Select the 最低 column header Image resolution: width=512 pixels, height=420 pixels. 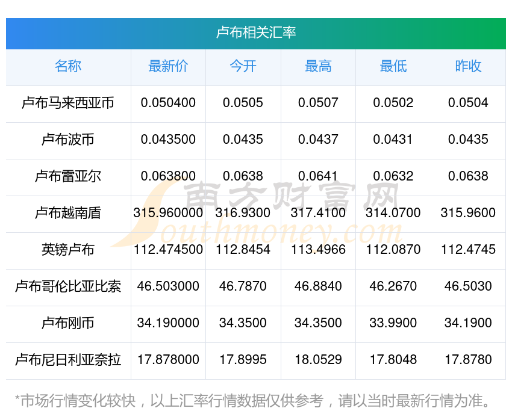(393, 66)
